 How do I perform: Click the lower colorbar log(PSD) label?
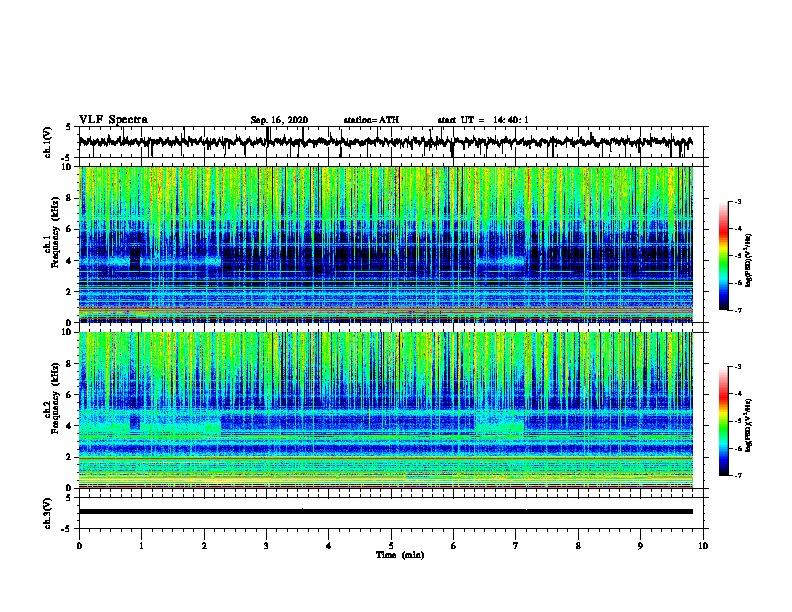[x=749, y=425]
